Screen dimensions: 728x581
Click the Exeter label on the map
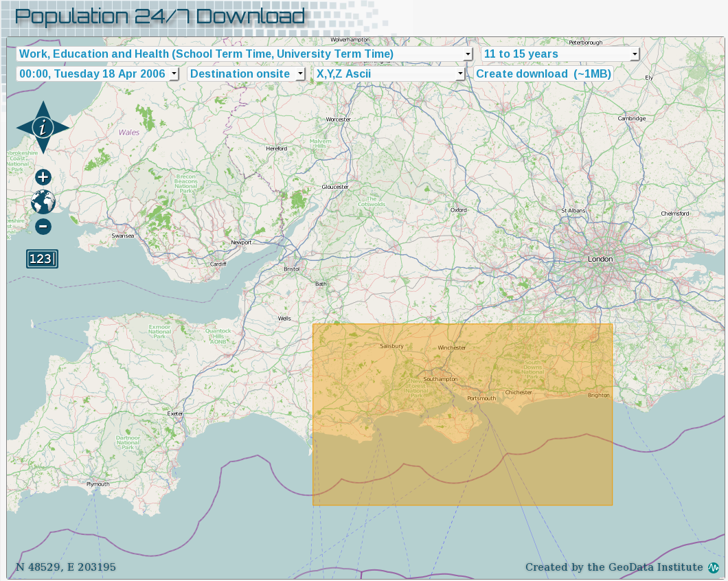pyautogui.click(x=175, y=413)
